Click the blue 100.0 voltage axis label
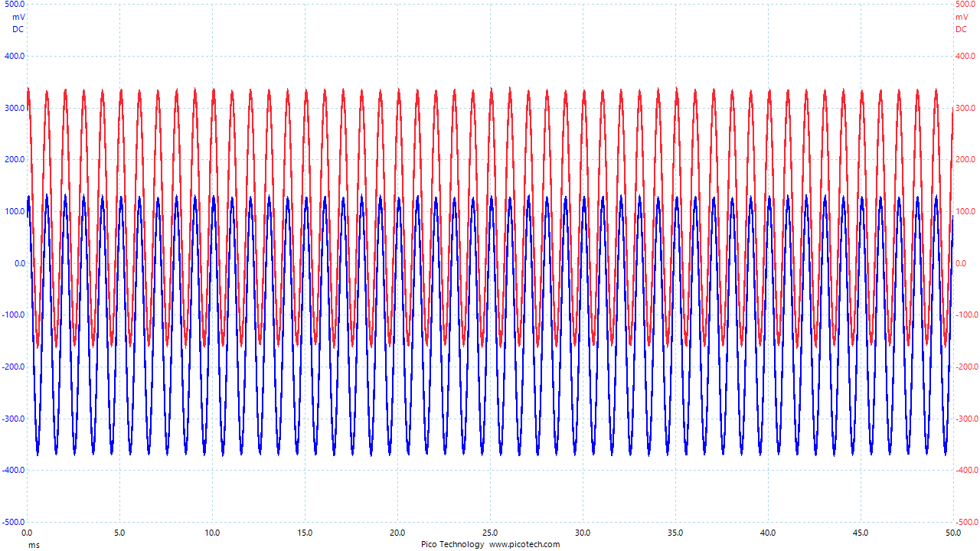The width and height of the screenshot is (980, 551). pos(15,211)
